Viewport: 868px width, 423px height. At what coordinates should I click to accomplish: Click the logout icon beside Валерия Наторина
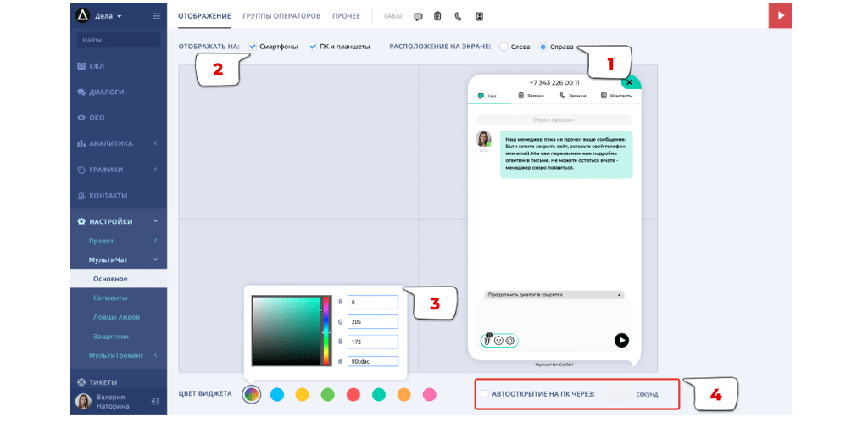point(155,401)
